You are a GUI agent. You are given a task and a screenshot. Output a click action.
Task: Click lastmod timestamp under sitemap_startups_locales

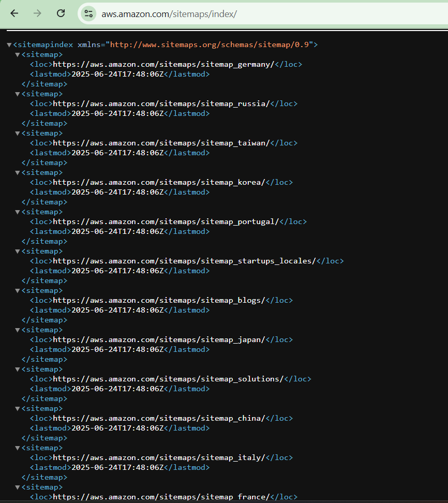(118, 271)
